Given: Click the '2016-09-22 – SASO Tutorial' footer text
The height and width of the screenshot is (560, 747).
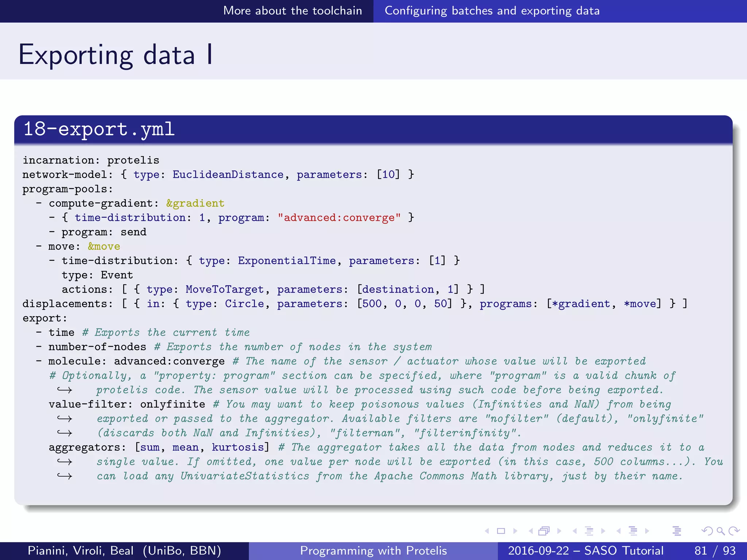Looking at the screenshot, I should click(585, 551).
